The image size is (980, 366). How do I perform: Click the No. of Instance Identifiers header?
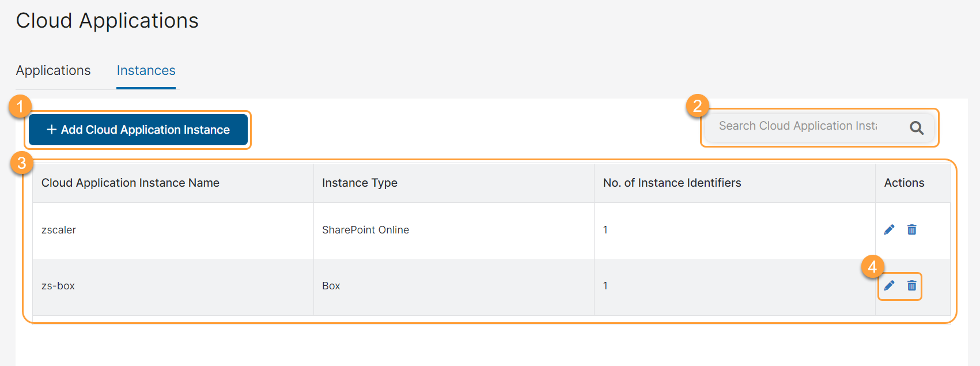tap(672, 183)
